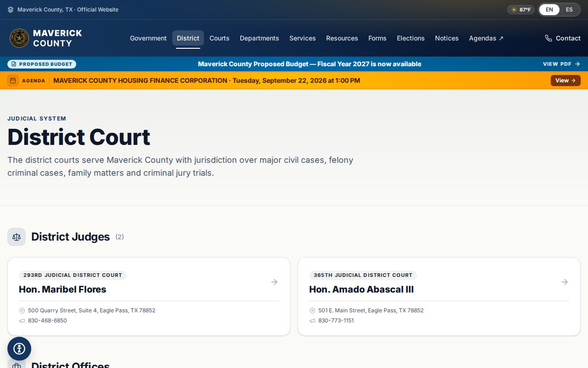Click phone icon beside 830-773-1151

click(x=312, y=321)
